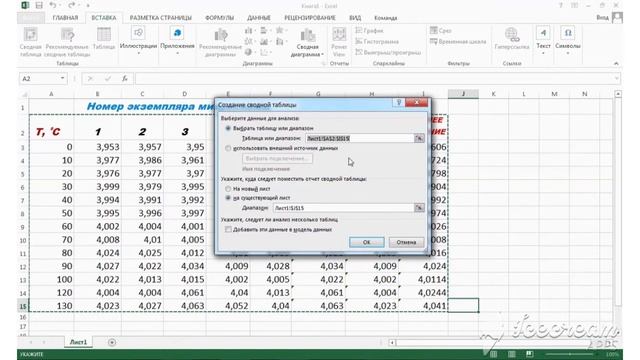Select column K header
The image size is (640, 360).
493,94
